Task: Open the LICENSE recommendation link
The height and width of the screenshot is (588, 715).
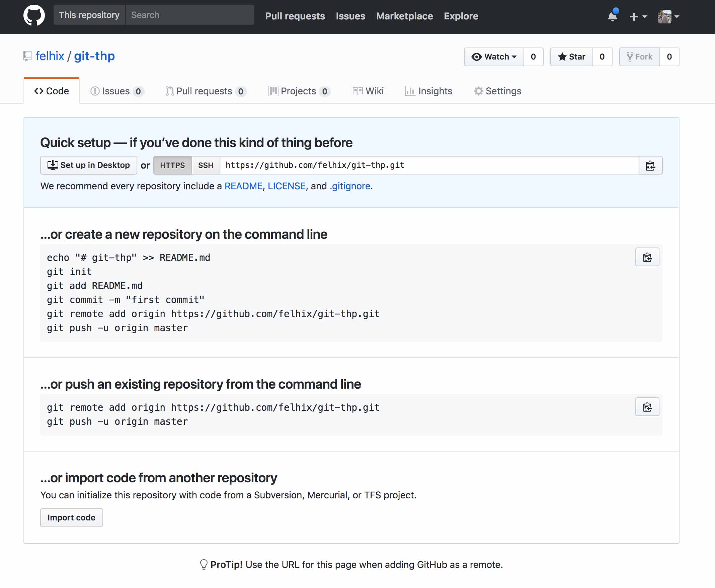Action: coord(287,186)
